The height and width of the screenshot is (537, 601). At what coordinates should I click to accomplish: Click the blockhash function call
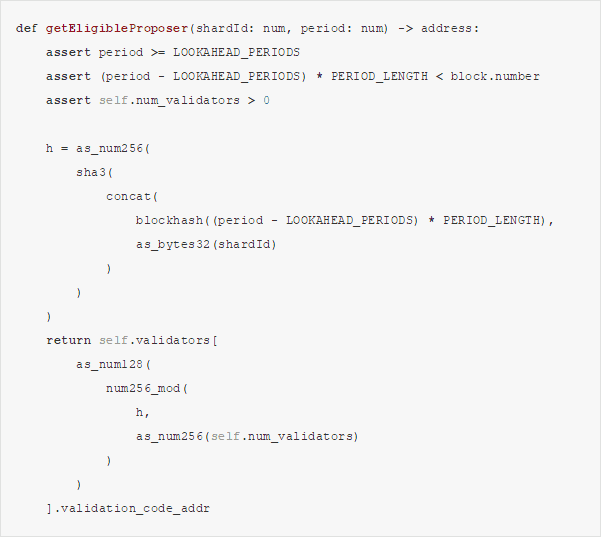point(170,220)
